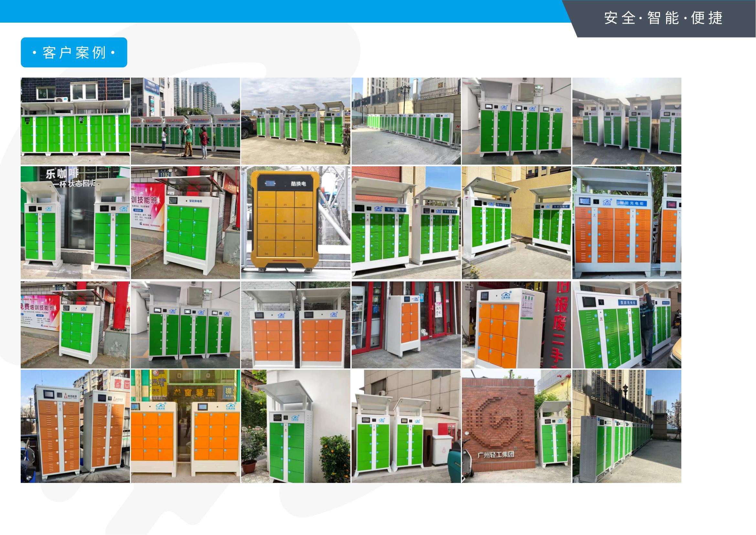Open the photo of cabinets under cloudy sky
The height and width of the screenshot is (535, 756).
[295, 121]
